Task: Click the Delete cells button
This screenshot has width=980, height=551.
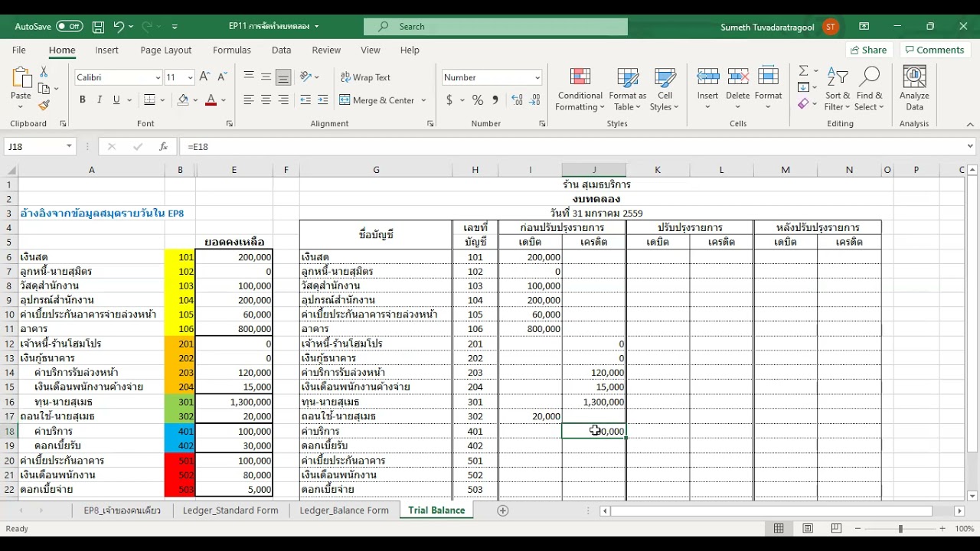Action: click(x=737, y=90)
